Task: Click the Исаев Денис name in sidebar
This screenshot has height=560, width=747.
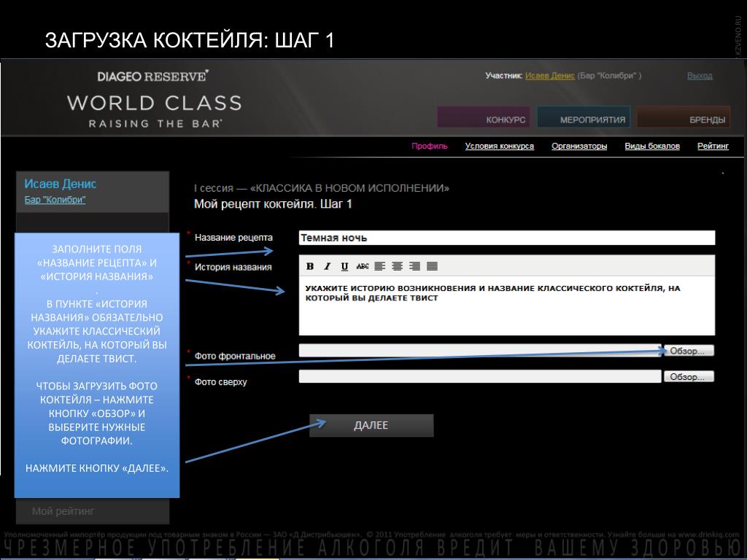Action: [61, 184]
